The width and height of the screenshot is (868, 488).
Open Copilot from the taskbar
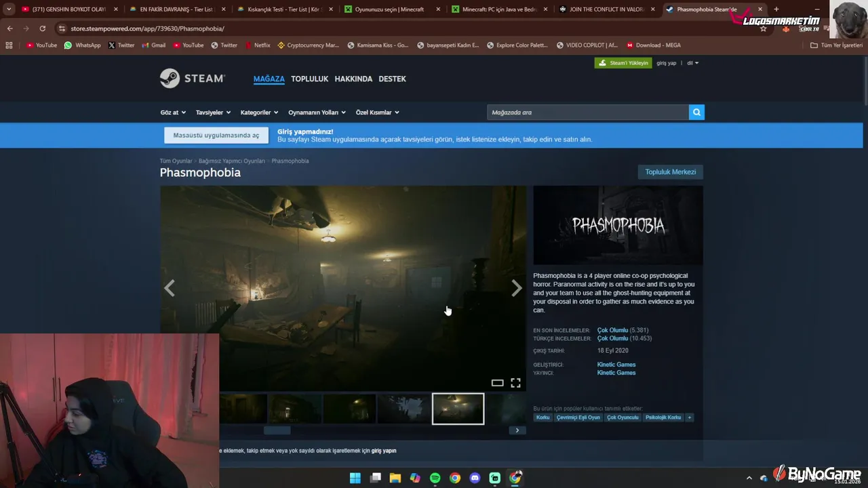pos(415,478)
